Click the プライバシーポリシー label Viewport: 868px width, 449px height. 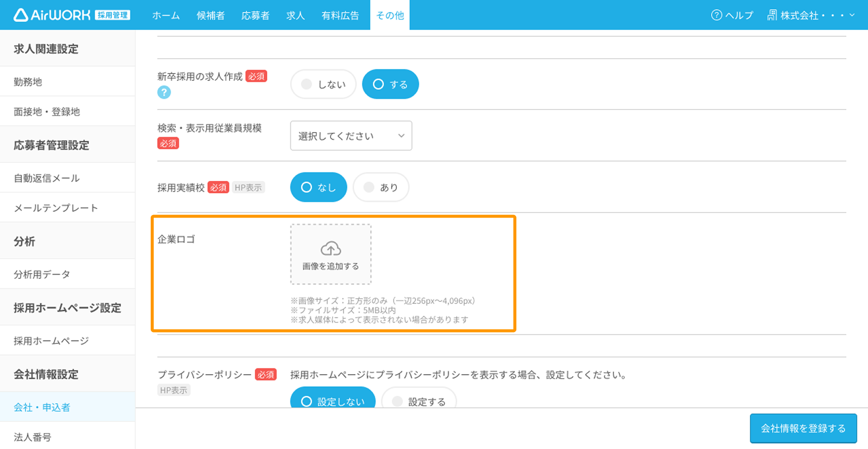(204, 375)
